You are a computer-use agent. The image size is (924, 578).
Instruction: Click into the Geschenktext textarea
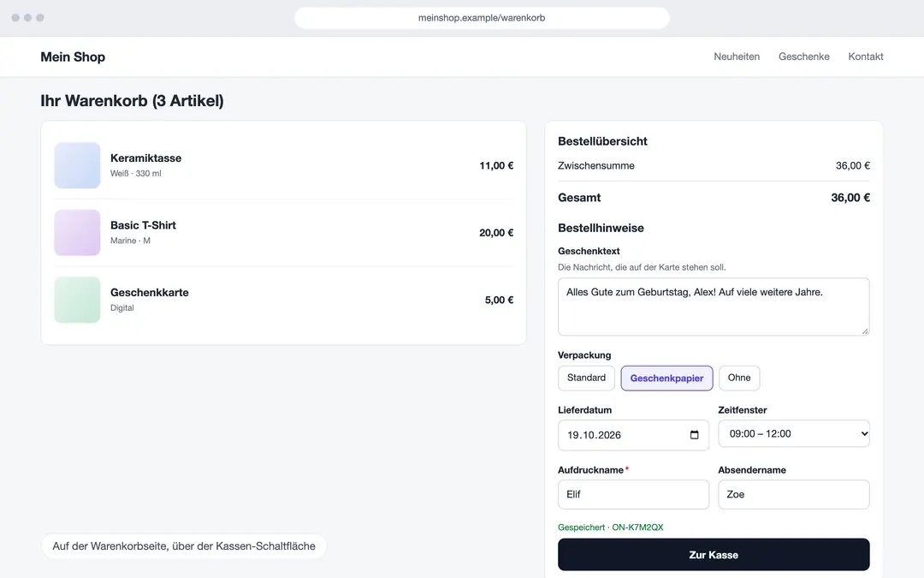tap(714, 307)
